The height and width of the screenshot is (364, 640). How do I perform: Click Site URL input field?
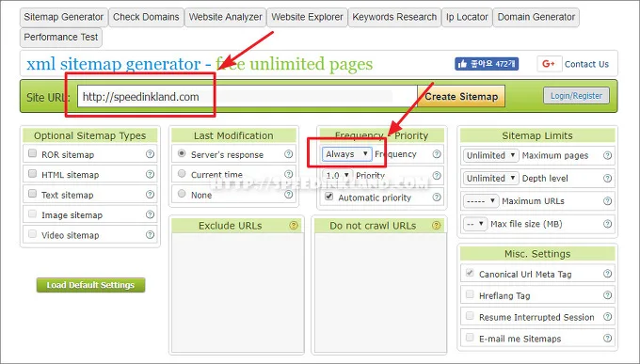coord(248,96)
